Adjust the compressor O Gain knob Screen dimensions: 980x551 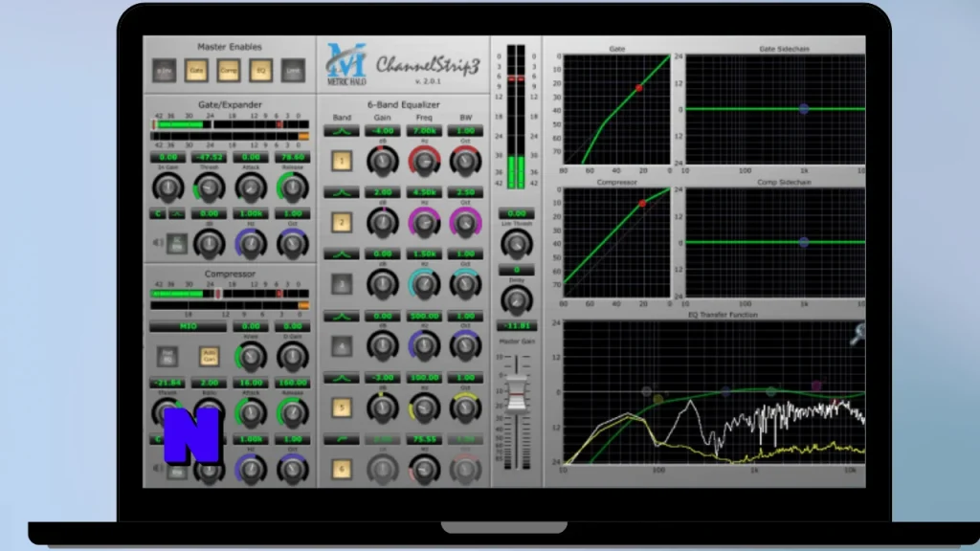pyautogui.click(x=293, y=357)
